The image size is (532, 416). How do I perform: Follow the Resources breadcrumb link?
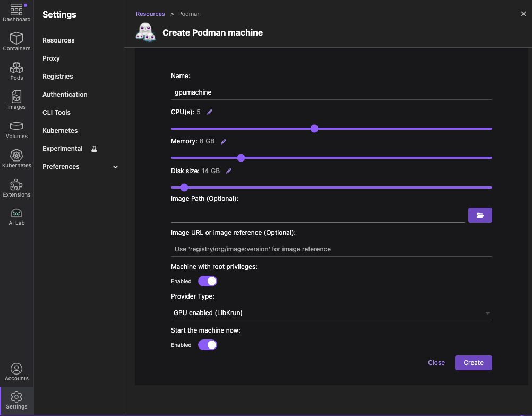[x=150, y=14]
